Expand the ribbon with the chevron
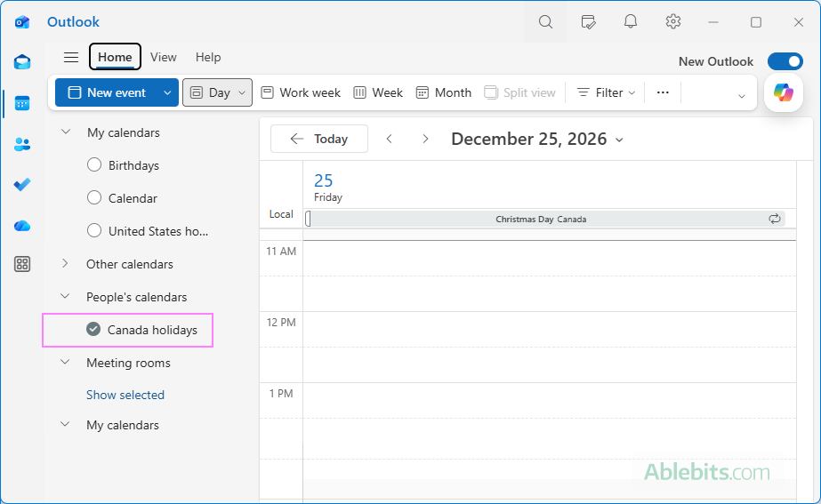 (x=742, y=96)
